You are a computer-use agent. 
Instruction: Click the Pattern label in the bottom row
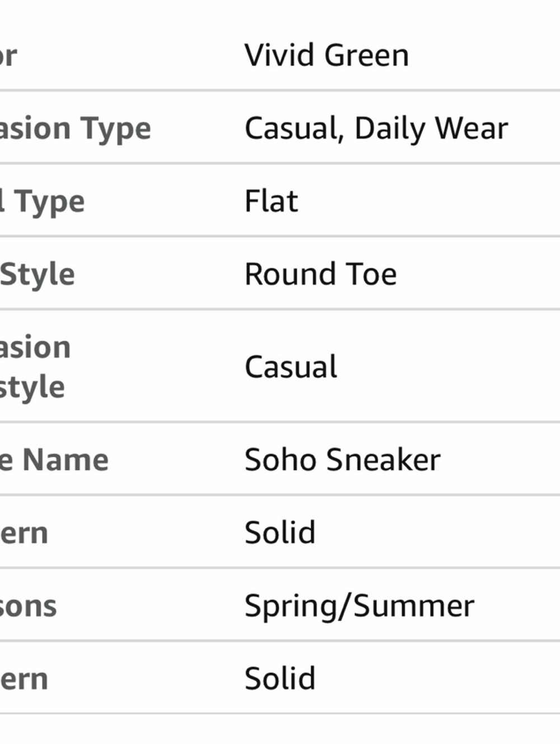pyautogui.click(x=24, y=679)
